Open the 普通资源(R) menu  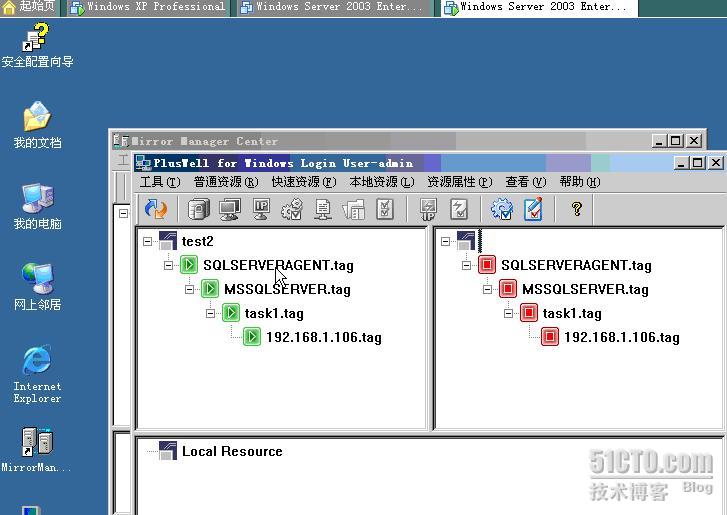click(226, 182)
